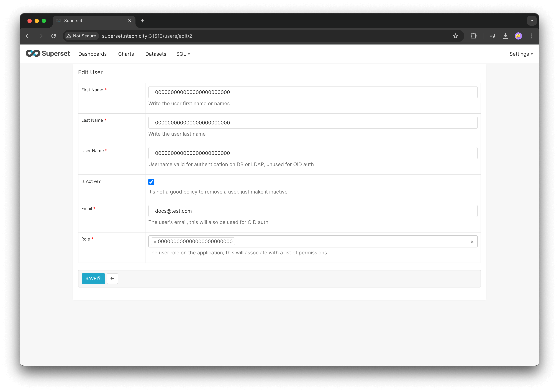Click the Superset logo
559x392 pixels.
coord(48,54)
